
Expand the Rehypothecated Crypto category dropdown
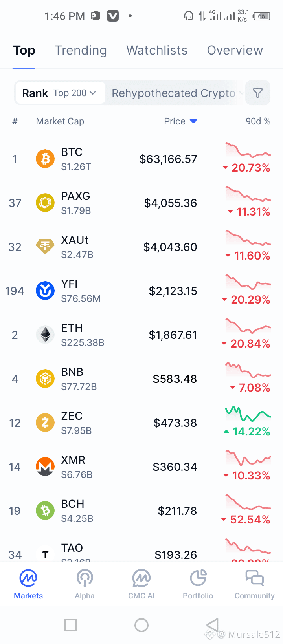coord(178,93)
